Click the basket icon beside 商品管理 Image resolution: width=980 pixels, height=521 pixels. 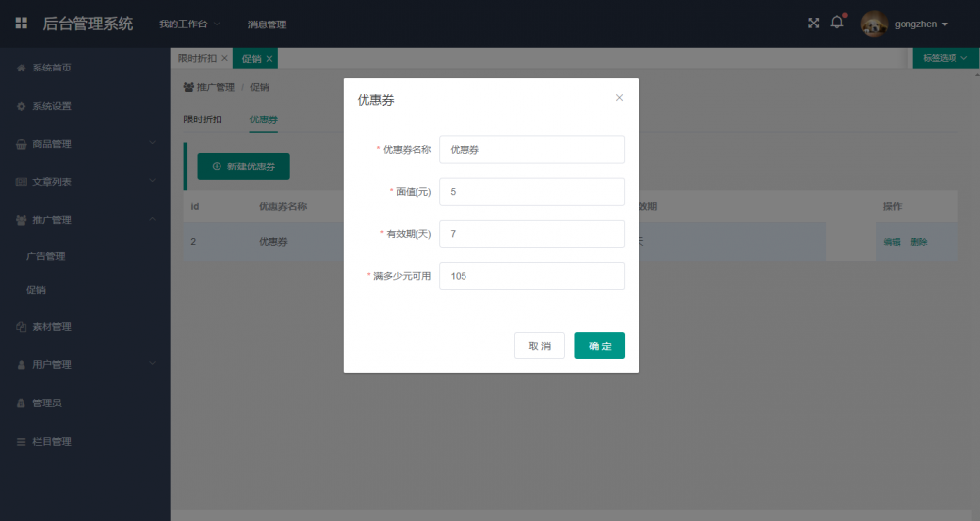22,144
